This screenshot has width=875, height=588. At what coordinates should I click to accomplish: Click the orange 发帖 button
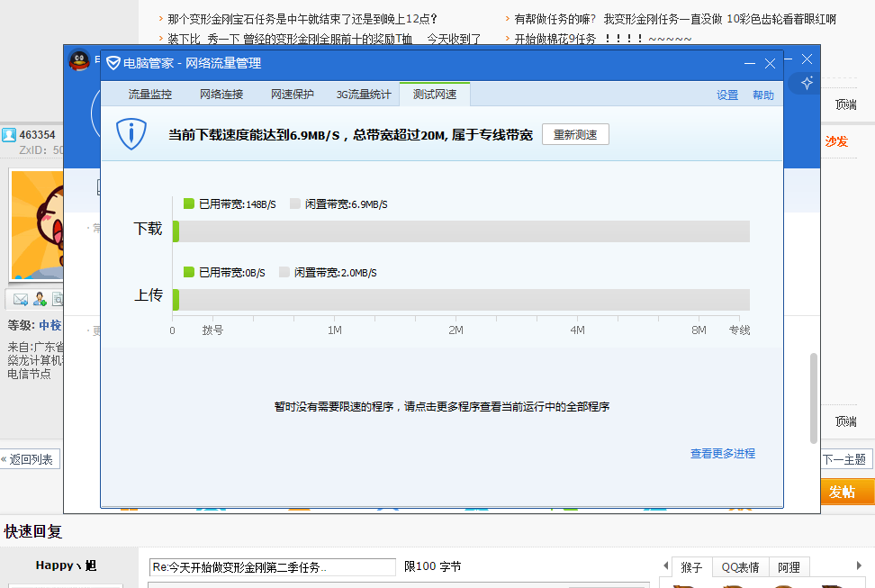[x=846, y=492]
